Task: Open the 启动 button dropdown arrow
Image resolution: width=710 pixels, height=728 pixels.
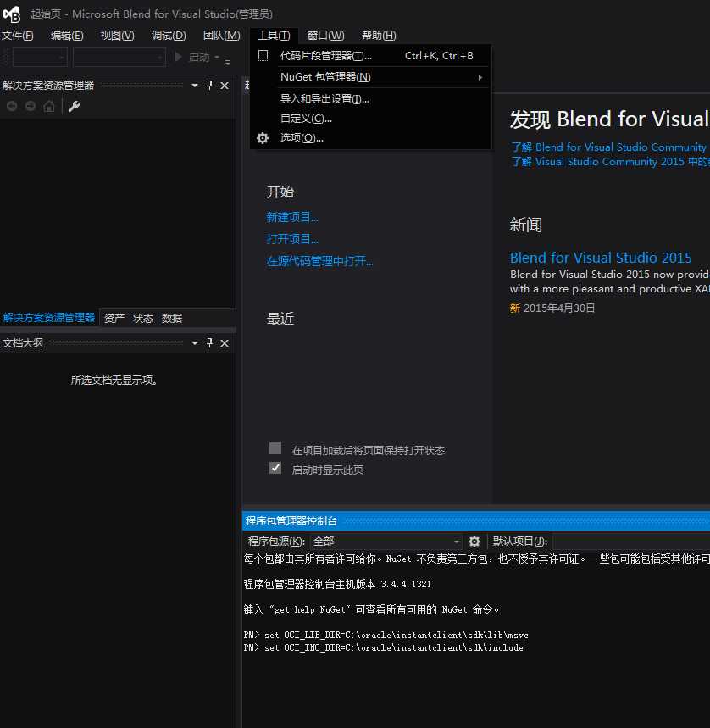Action: coord(217,57)
